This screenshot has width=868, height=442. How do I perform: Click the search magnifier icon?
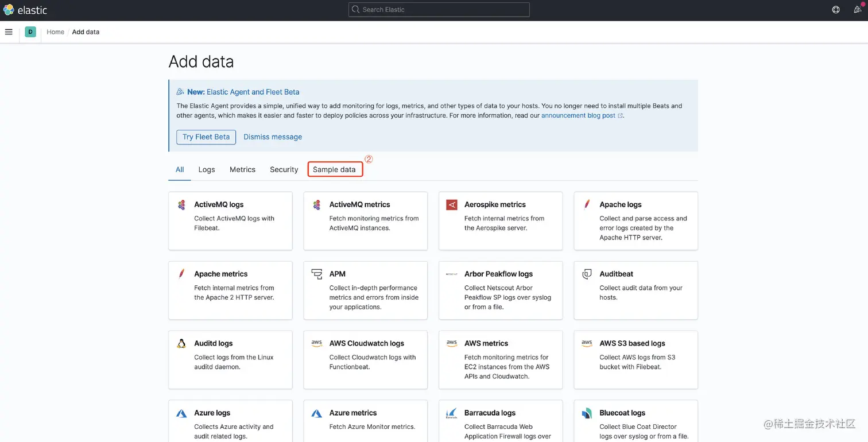tap(356, 10)
